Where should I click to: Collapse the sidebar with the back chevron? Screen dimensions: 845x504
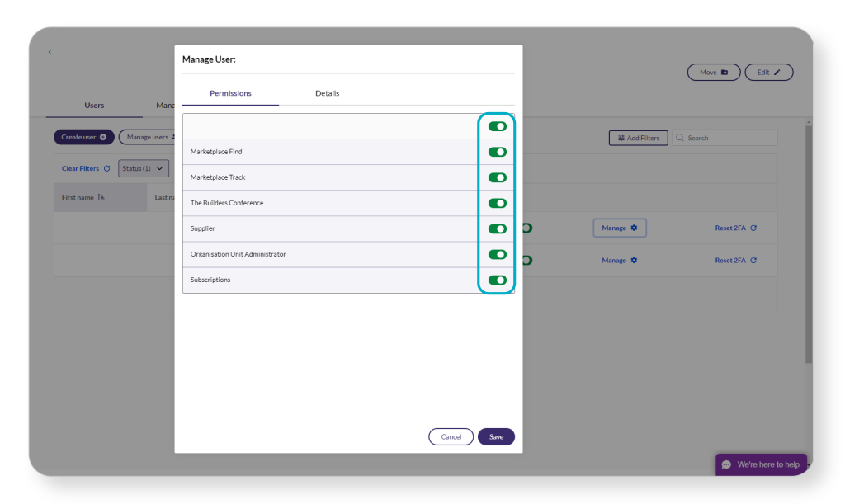pyautogui.click(x=50, y=51)
